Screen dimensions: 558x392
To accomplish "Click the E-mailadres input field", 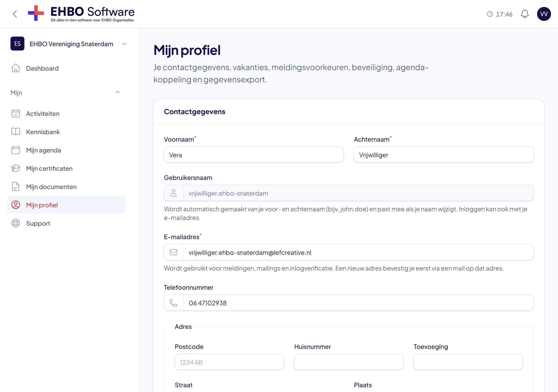I will (x=349, y=252).
